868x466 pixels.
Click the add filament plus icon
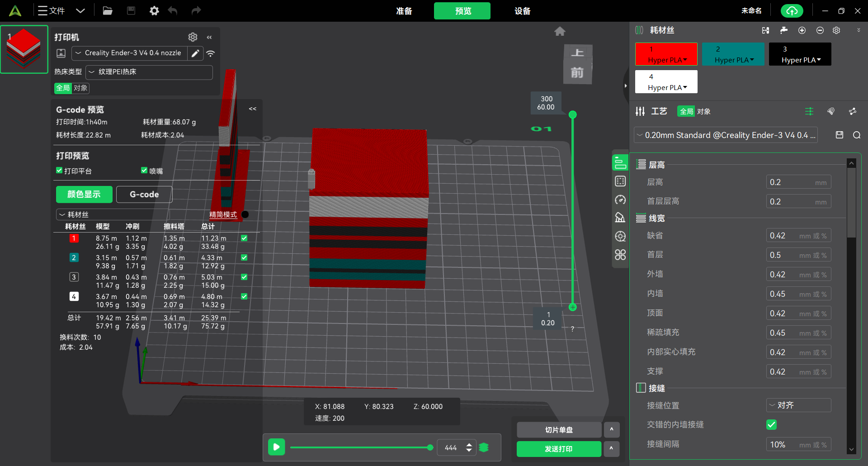[802, 30]
